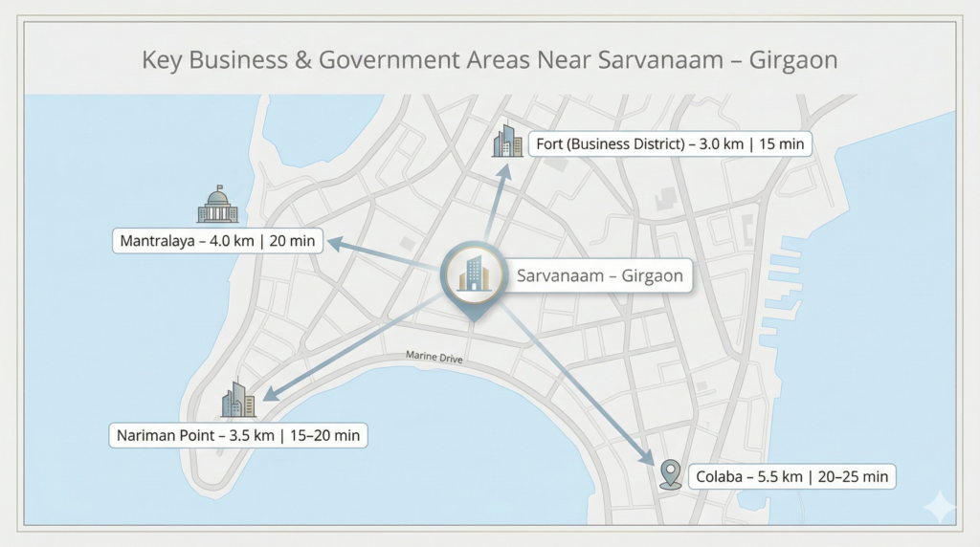Select the Sarvanaam – Girgaon name label
The height and width of the screenshot is (547, 980).
pyautogui.click(x=600, y=276)
